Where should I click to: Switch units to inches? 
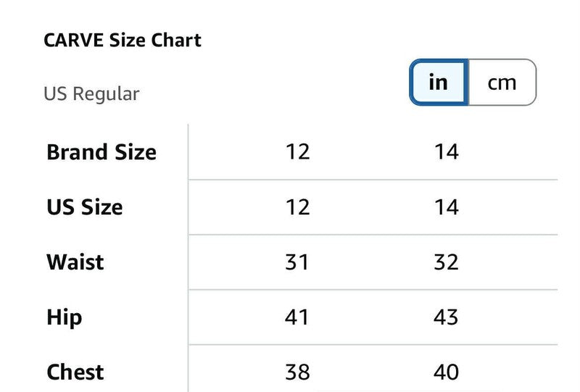coord(439,83)
